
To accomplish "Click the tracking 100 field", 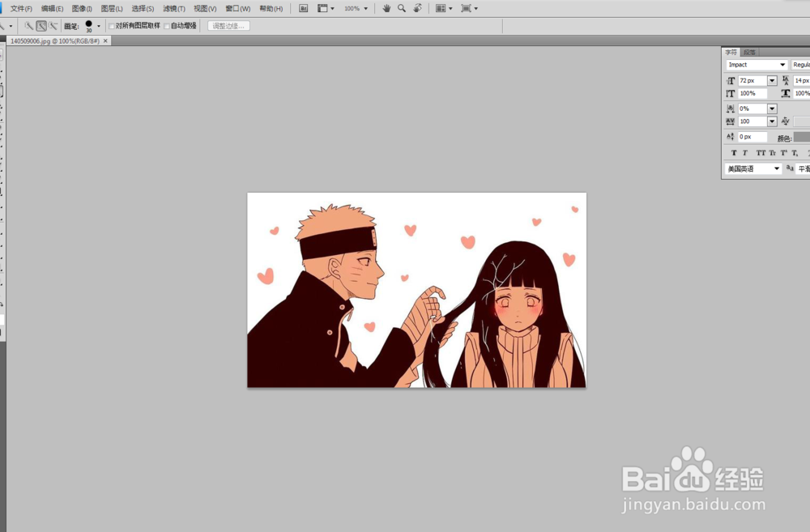I will (752, 121).
